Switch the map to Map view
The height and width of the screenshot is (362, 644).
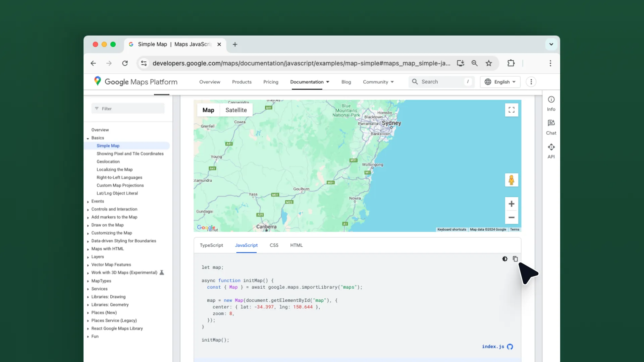click(x=208, y=110)
